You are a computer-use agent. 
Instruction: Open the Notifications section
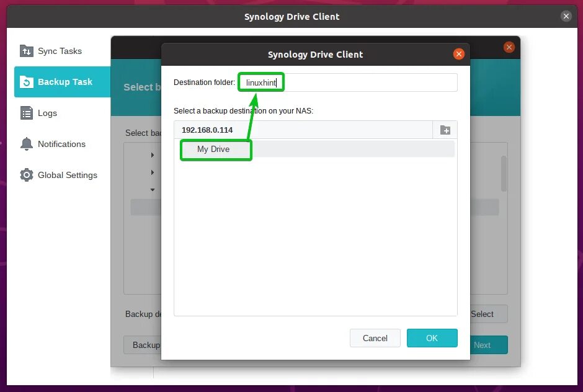click(62, 144)
